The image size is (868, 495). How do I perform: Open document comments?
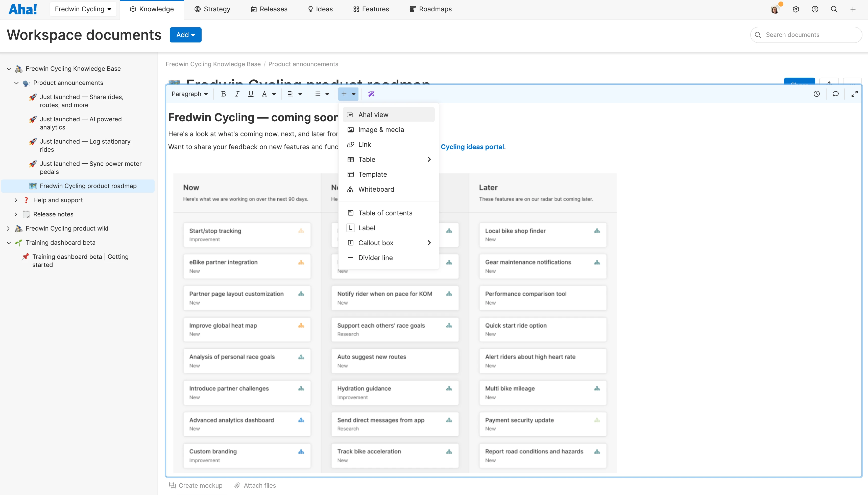835,94
